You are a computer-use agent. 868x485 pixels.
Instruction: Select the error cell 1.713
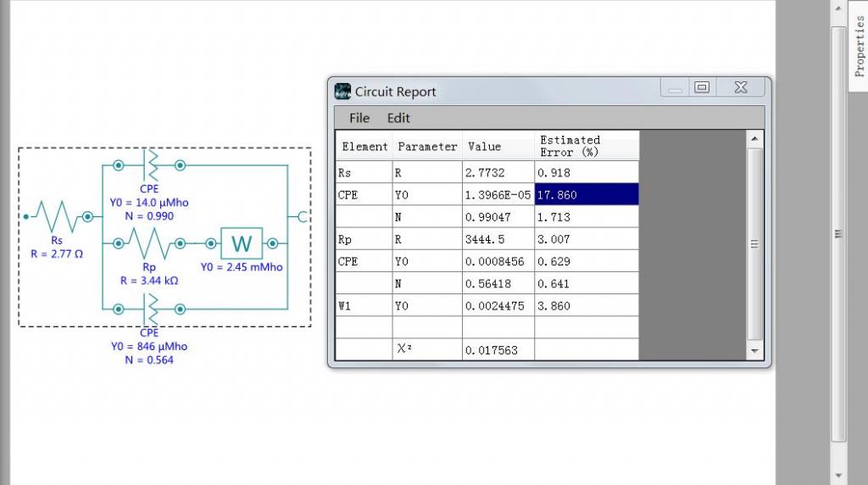click(587, 216)
